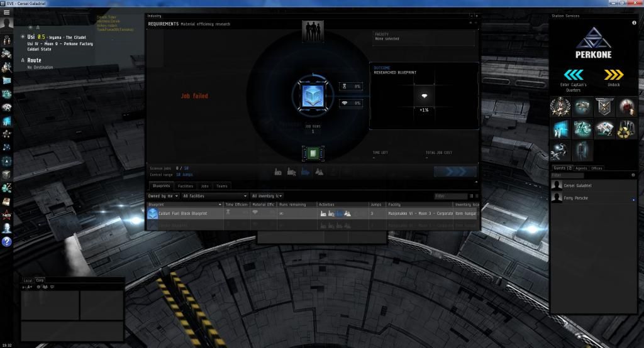The width and height of the screenshot is (644, 348).
Task: Open the All inventory locations dropdown
Action: [267, 196]
